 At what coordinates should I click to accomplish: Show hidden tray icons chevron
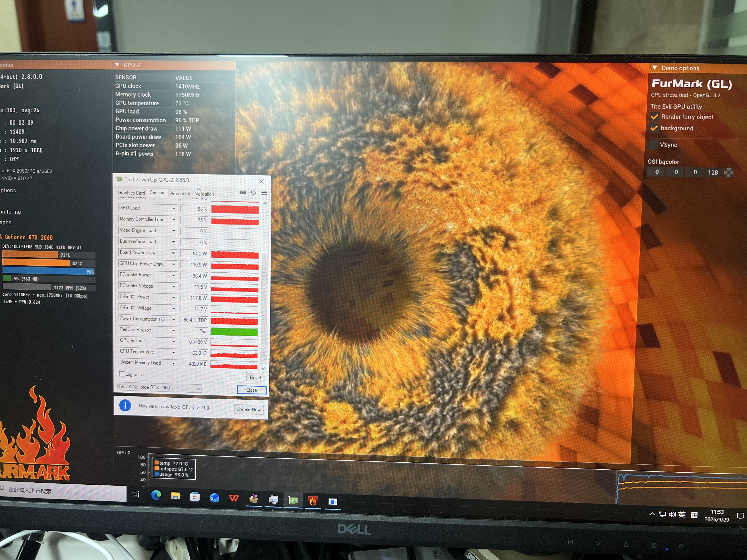(652, 514)
